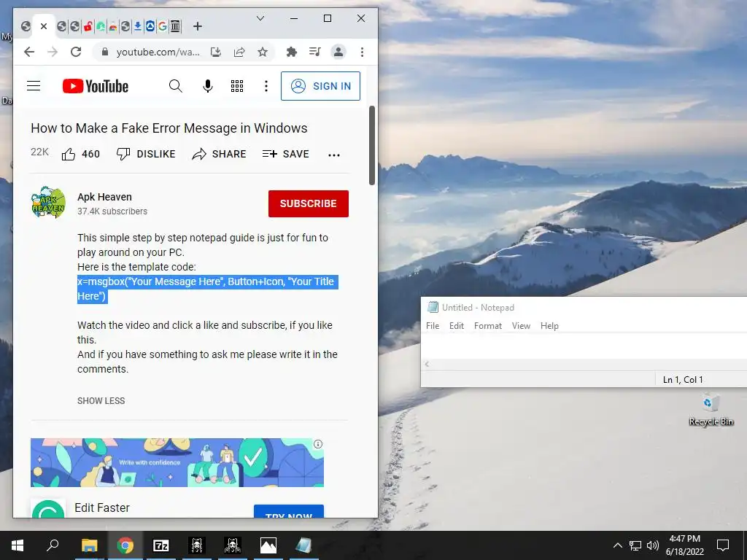The image size is (747, 560).
Task: Open the YouTube apps grid icon
Action: (x=237, y=86)
